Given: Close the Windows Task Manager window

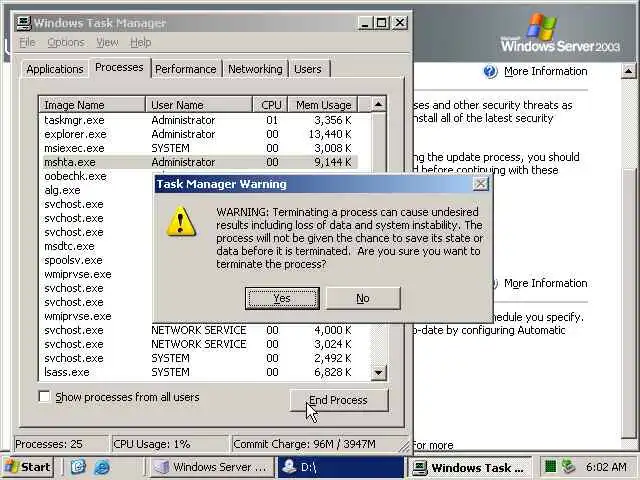Looking at the screenshot, I should pyautogui.click(x=400, y=23).
